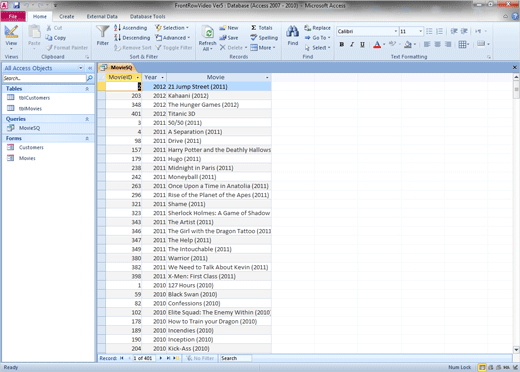The width and height of the screenshot is (520, 372).
Task: Open the font size dropdown
Action: coord(420,31)
